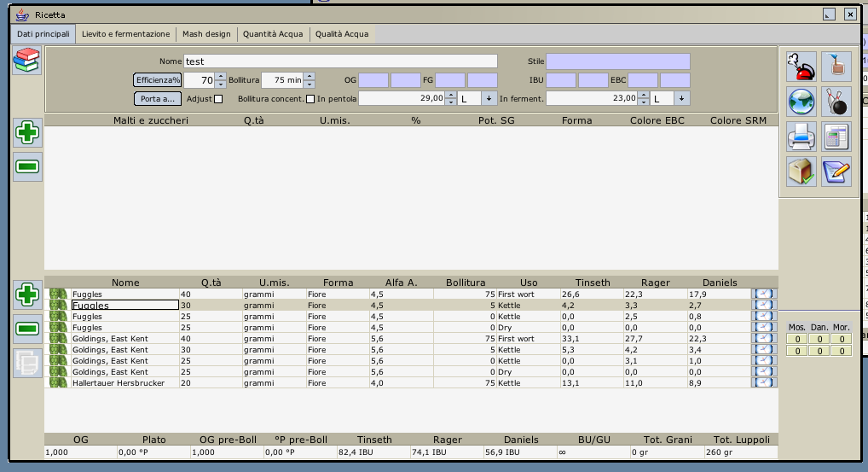Screen dimensions: 868x472
Task: Click the first FG field
Action: pos(450,80)
